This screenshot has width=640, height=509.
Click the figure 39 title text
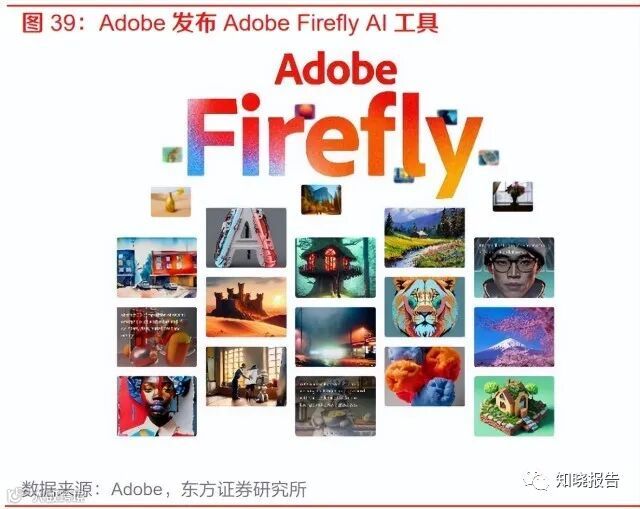[x=230, y=23]
